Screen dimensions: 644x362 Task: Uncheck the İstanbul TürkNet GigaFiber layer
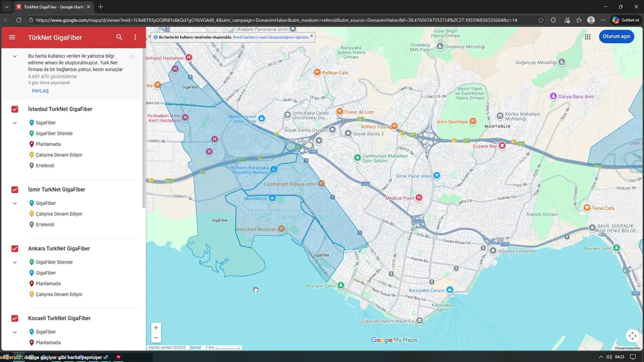pyautogui.click(x=15, y=109)
